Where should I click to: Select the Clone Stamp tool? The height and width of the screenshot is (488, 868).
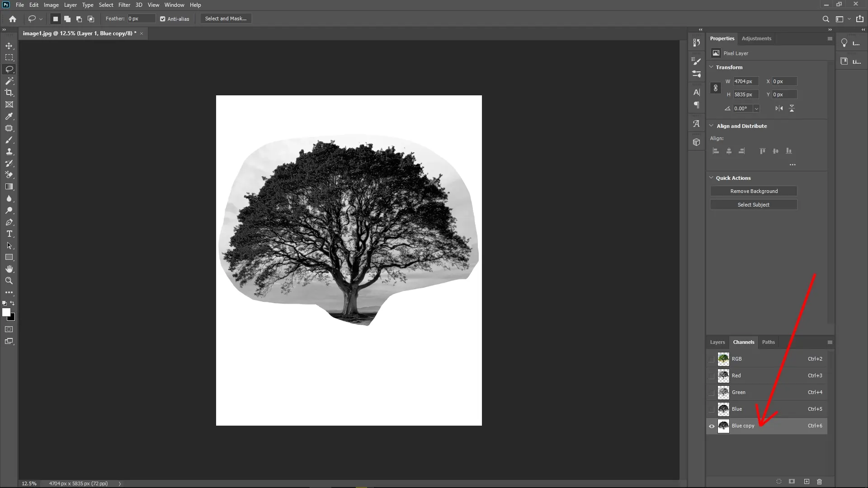click(x=9, y=152)
